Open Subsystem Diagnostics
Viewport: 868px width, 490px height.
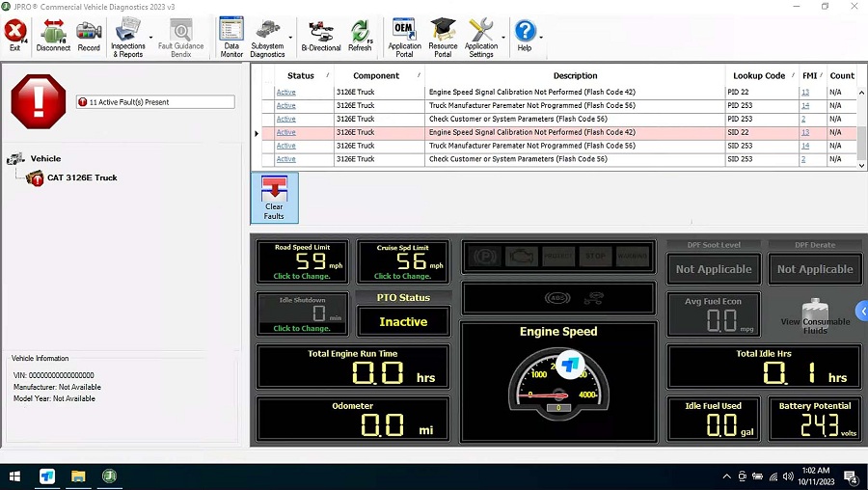pyautogui.click(x=267, y=37)
